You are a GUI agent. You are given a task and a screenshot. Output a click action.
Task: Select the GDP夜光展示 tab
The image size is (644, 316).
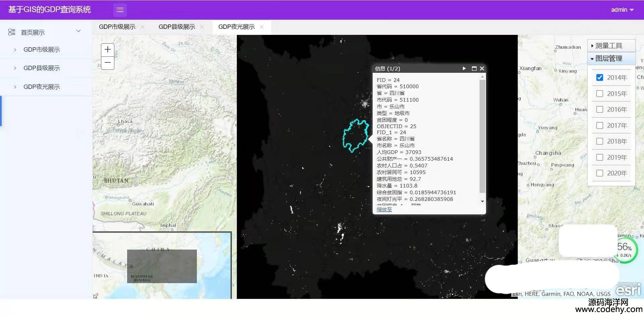236,27
